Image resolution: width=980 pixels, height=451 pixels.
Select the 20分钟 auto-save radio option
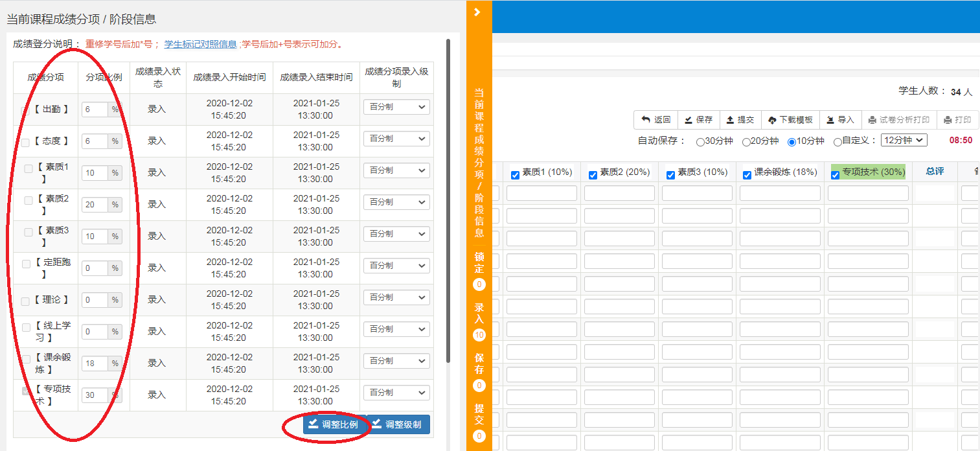click(x=746, y=142)
